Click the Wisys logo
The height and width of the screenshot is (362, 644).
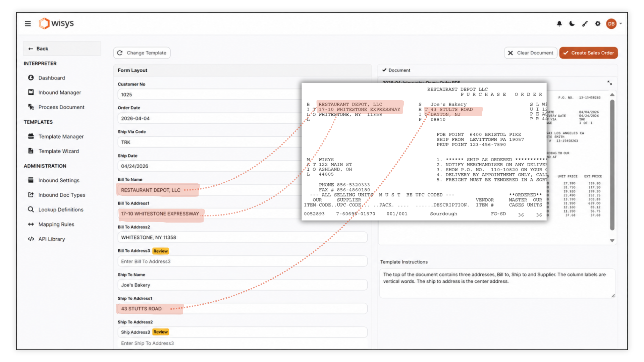pos(56,23)
